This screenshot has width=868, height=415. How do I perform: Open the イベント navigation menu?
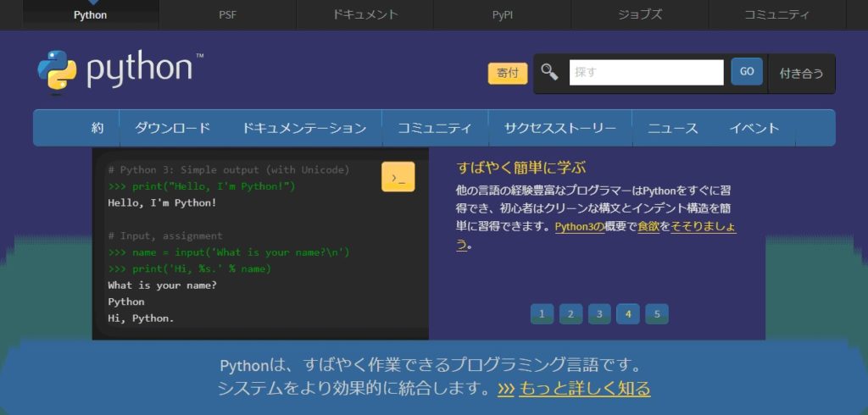[754, 129]
